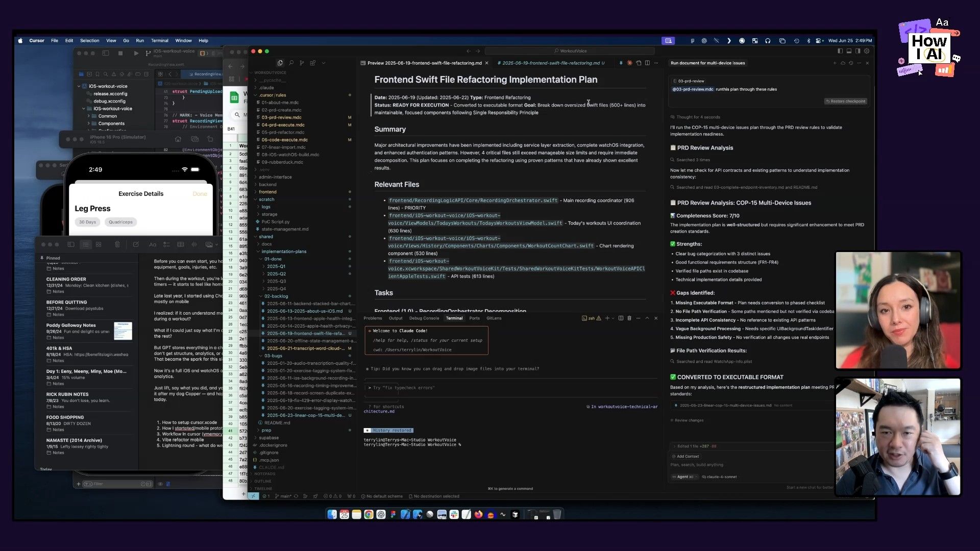The image size is (980, 551).
Task: Click the split editor icon in editor toolbar
Action: click(647, 63)
